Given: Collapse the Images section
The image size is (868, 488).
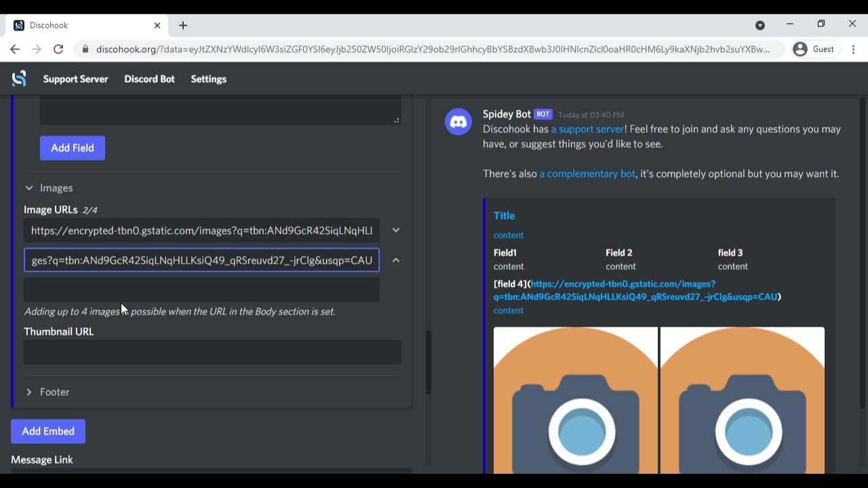Looking at the screenshot, I should pos(49,188).
